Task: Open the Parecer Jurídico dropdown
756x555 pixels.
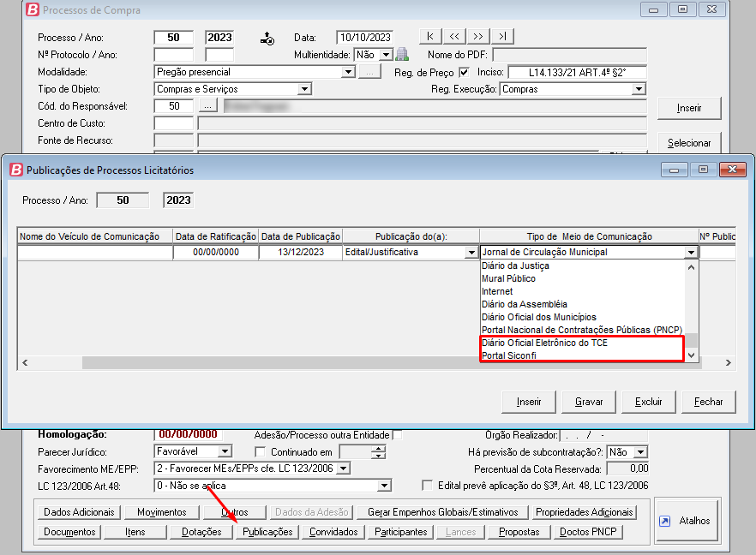Action: pos(225,451)
